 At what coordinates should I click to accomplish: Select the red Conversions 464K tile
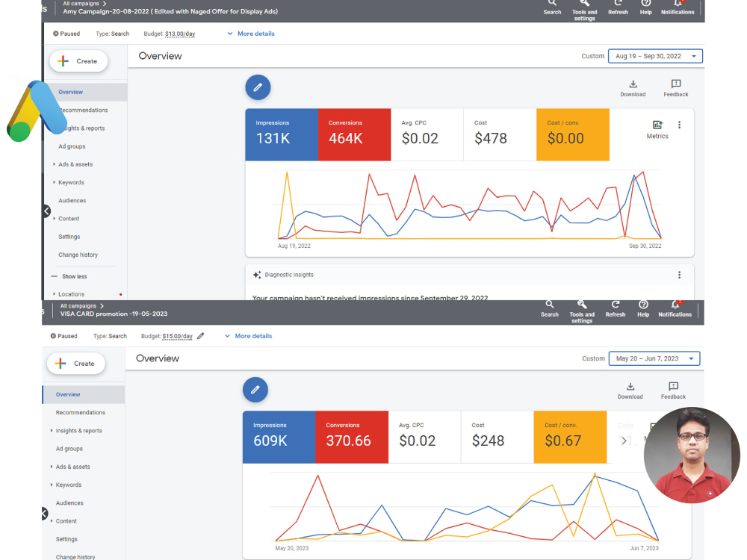pyautogui.click(x=354, y=134)
